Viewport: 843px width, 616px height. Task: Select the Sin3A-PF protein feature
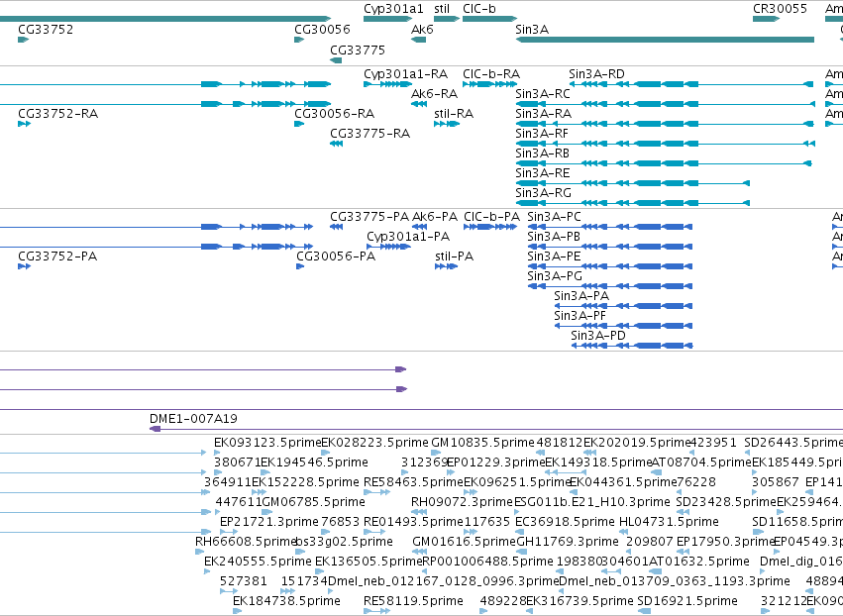click(x=623, y=326)
